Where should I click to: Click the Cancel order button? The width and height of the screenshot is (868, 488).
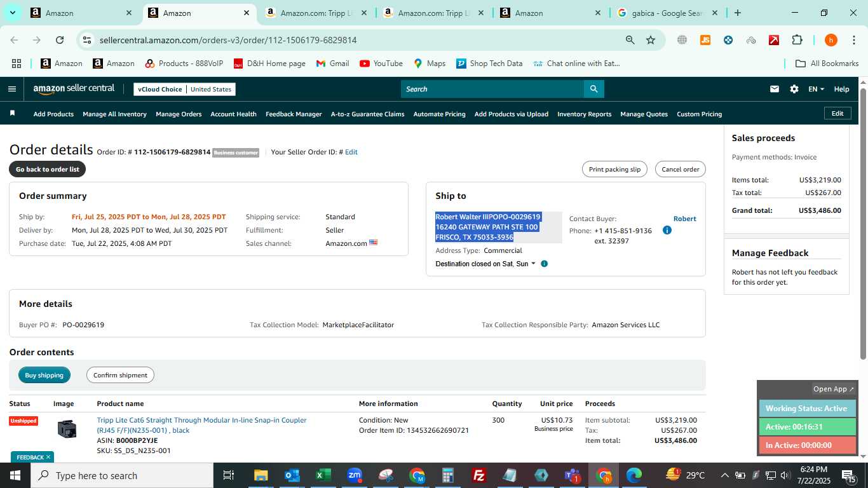[680, 169]
